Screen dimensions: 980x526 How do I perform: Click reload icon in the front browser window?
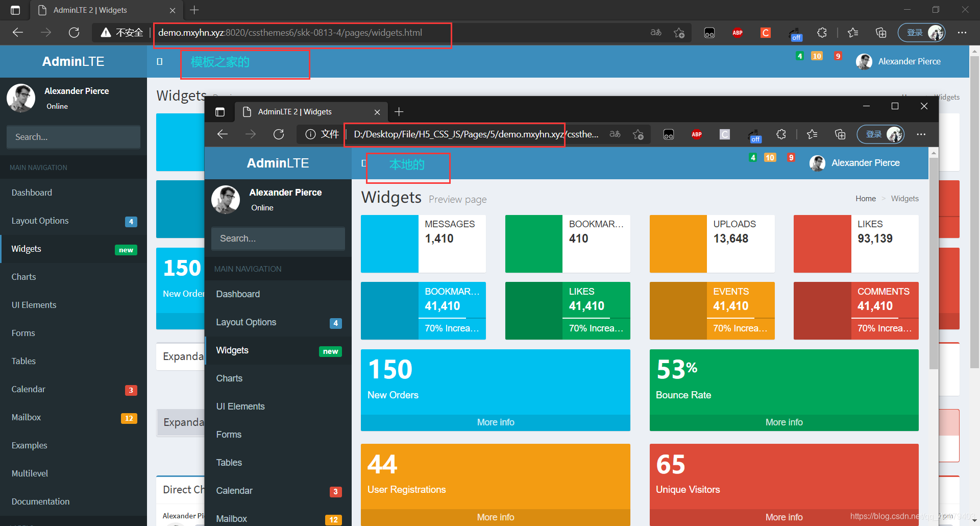click(279, 134)
